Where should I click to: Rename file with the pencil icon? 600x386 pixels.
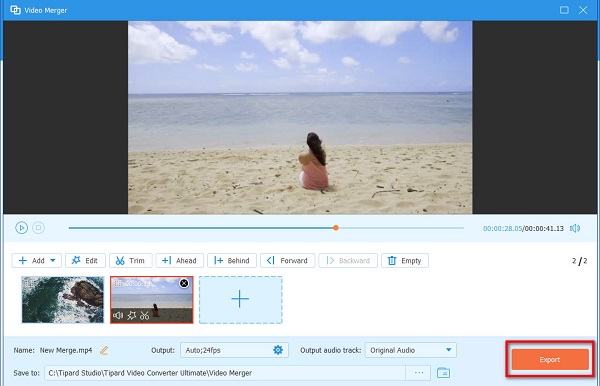point(104,350)
